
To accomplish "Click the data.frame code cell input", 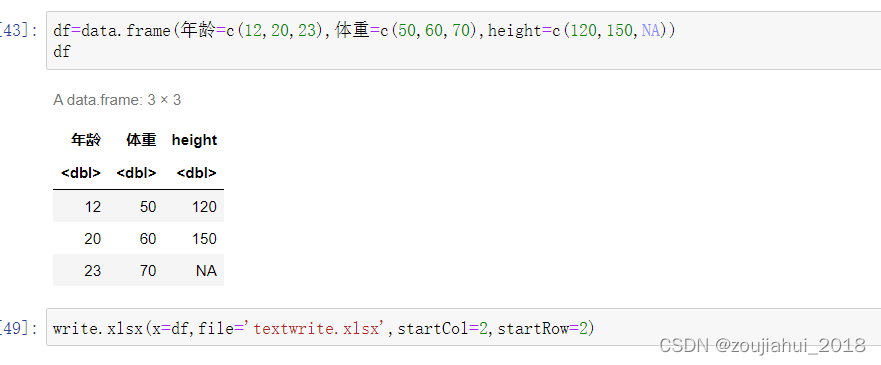I will pyautogui.click(x=464, y=40).
